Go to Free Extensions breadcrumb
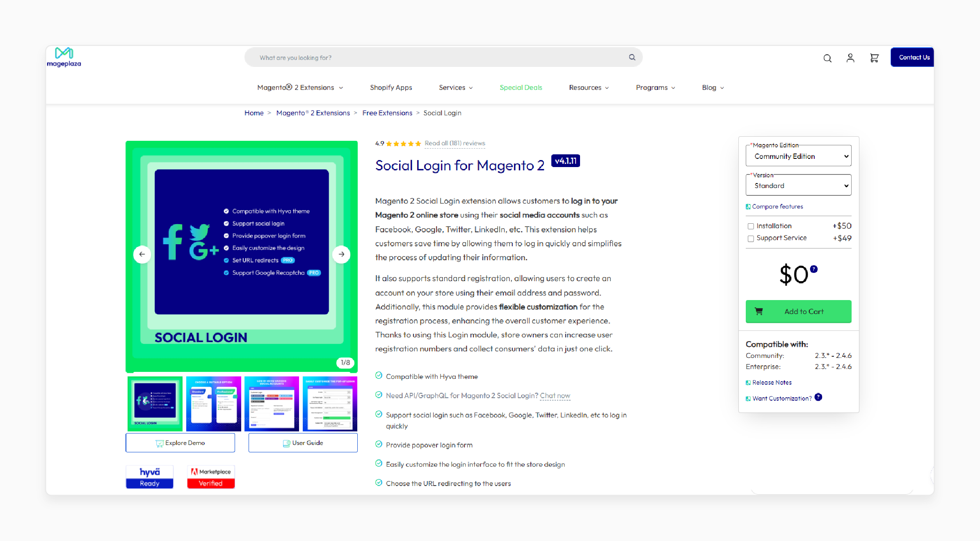This screenshot has height=541, width=980. (387, 113)
